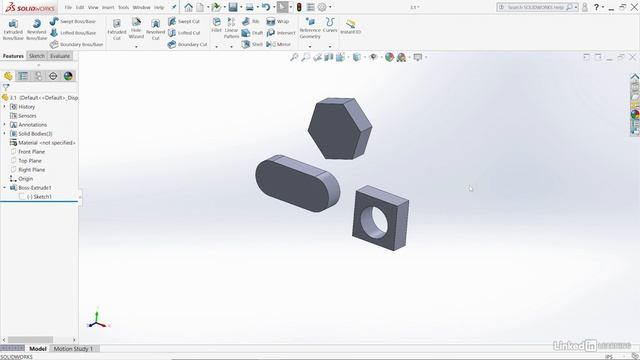640x360 pixels.
Task: Click the Wrap feature tool
Action: coord(278,21)
